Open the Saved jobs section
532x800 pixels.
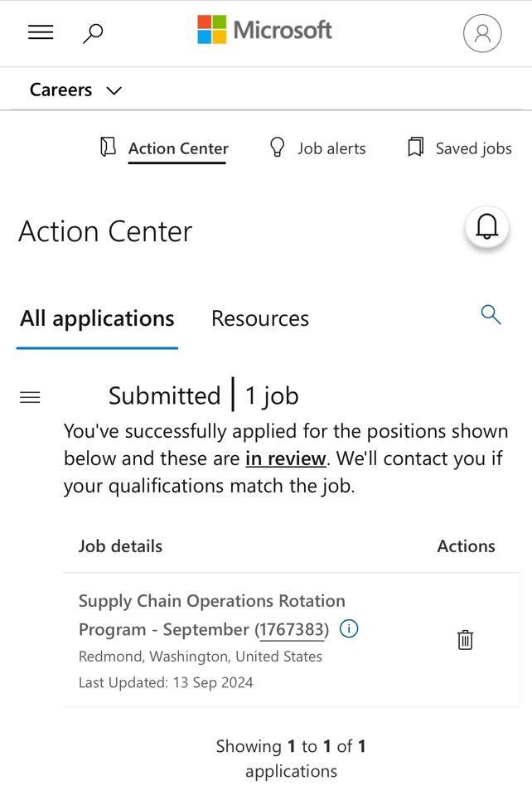[473, 148]
